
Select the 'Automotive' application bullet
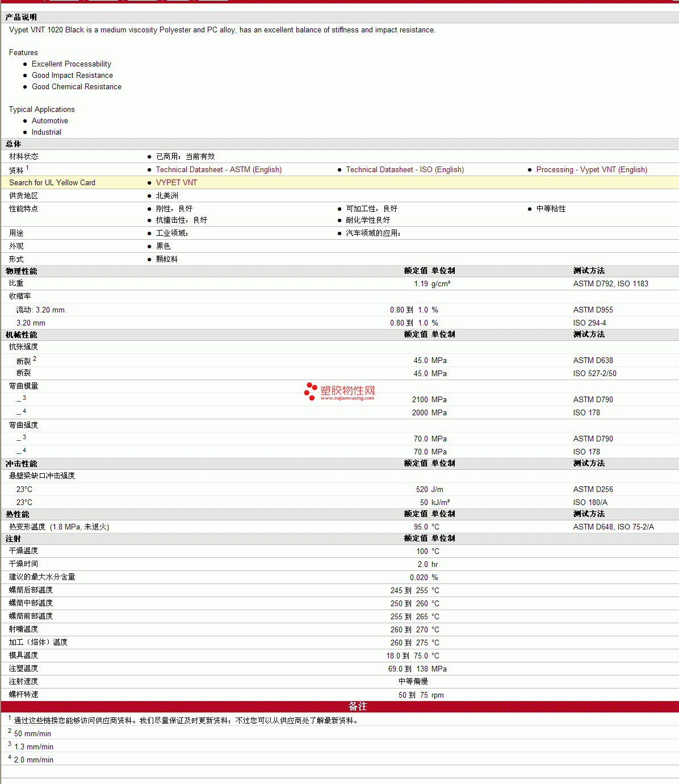click(x=50, y=120)
